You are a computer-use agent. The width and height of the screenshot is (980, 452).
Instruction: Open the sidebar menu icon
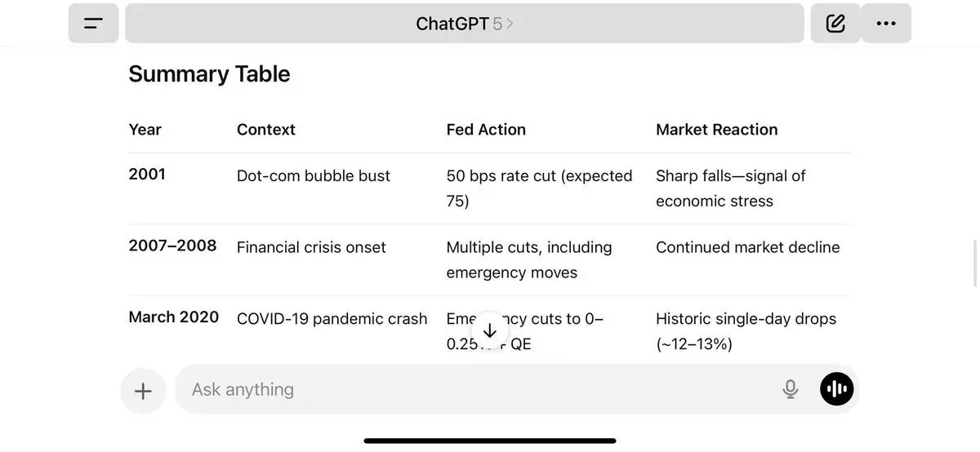(94, 23)
